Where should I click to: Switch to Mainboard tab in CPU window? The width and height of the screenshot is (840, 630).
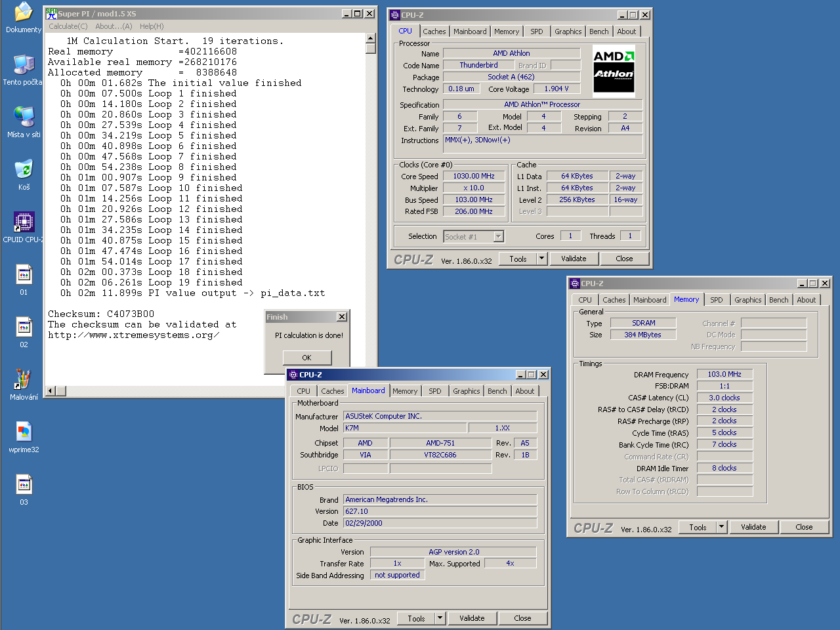[x=470, y=31]
